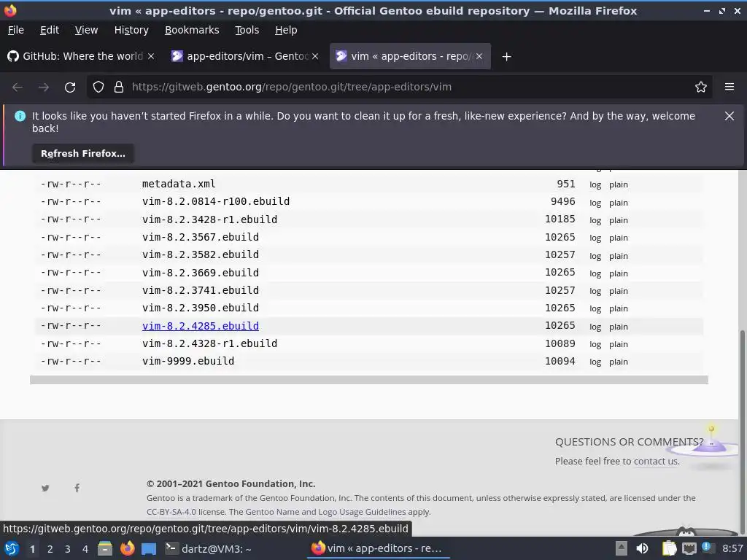Go back with the back arrow

click(18, 87)
